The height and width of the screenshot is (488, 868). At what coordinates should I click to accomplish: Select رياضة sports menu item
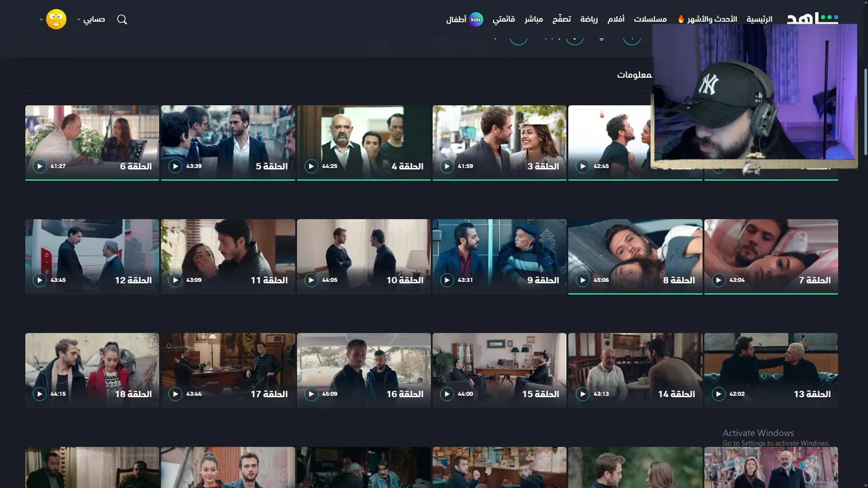pos(589,19)
